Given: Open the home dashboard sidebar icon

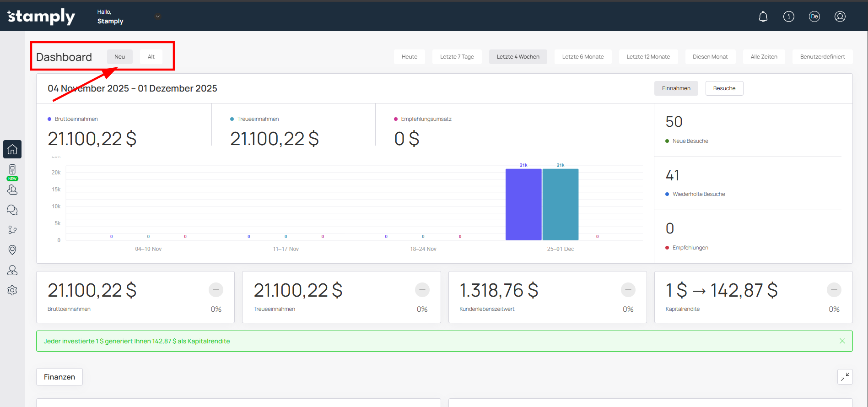Looking at the screenshot, I should coord(12,149).
